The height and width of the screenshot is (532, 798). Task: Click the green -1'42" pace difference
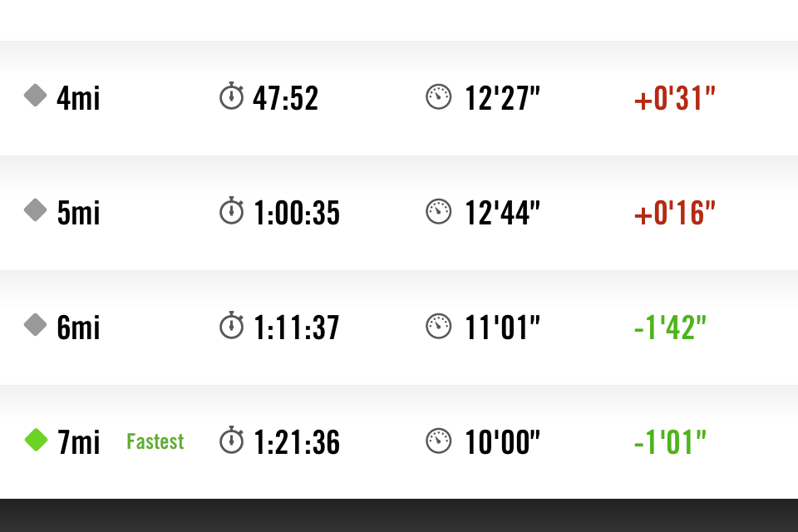[670, 328]
